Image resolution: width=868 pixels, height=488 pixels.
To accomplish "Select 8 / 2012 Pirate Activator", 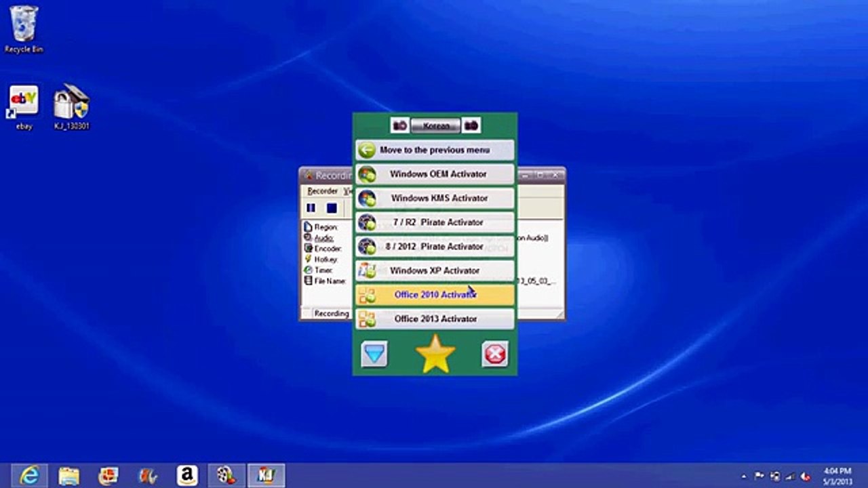I will point(435,247).
